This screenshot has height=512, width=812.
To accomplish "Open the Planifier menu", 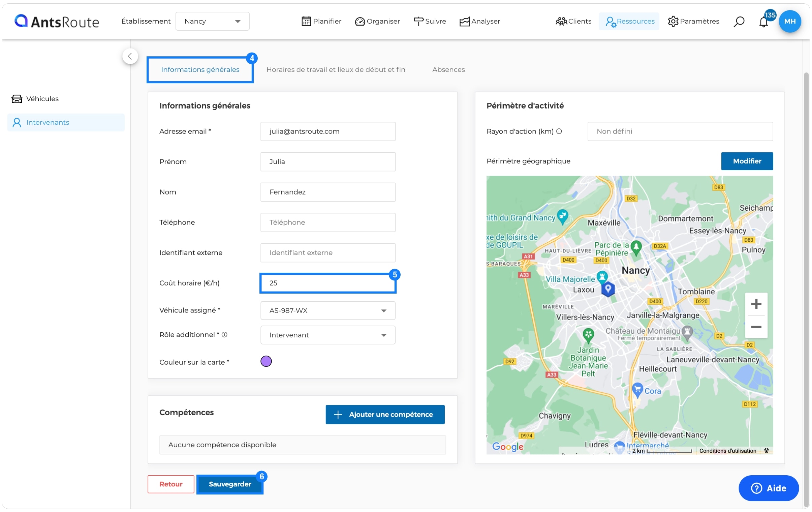I will tap(321, 21).
